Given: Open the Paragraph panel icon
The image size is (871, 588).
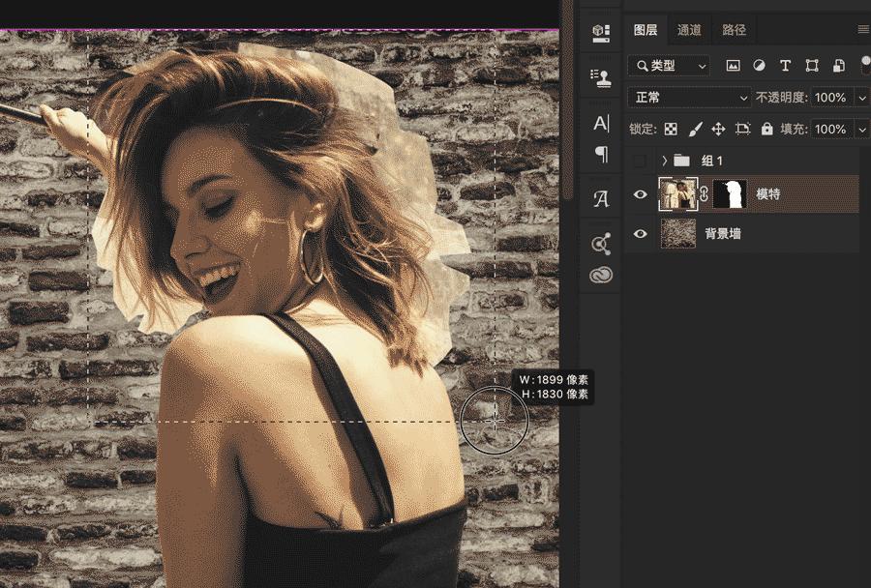Looking at the screenshot, I should coord(601,154).
